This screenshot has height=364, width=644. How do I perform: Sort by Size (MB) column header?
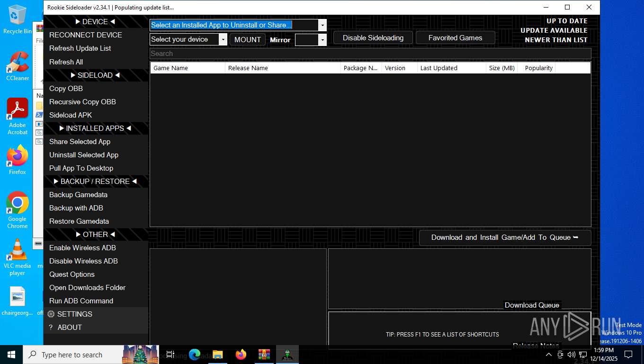pos(501,68)
